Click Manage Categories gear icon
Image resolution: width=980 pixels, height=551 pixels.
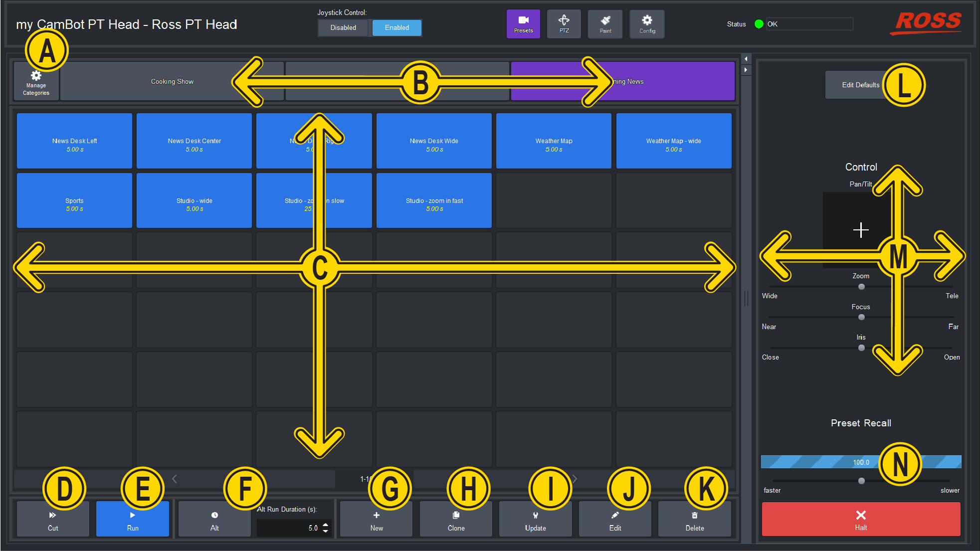[x=36, y=76]
